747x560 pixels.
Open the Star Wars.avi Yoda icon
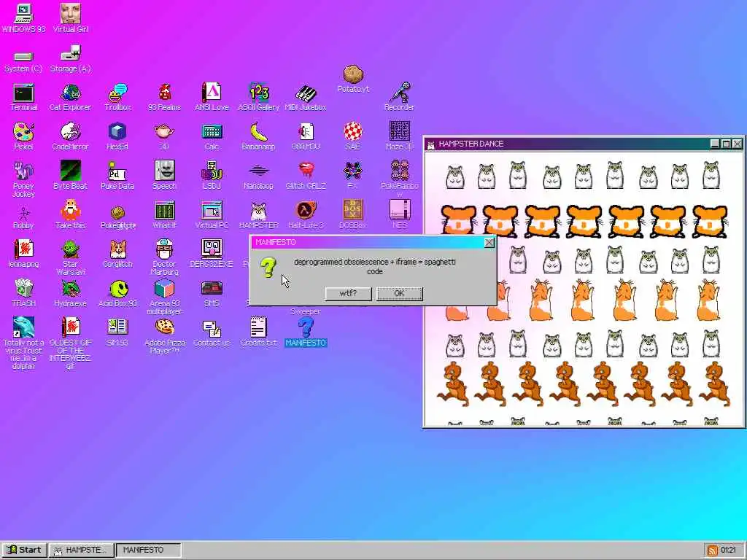click(70, 258)
